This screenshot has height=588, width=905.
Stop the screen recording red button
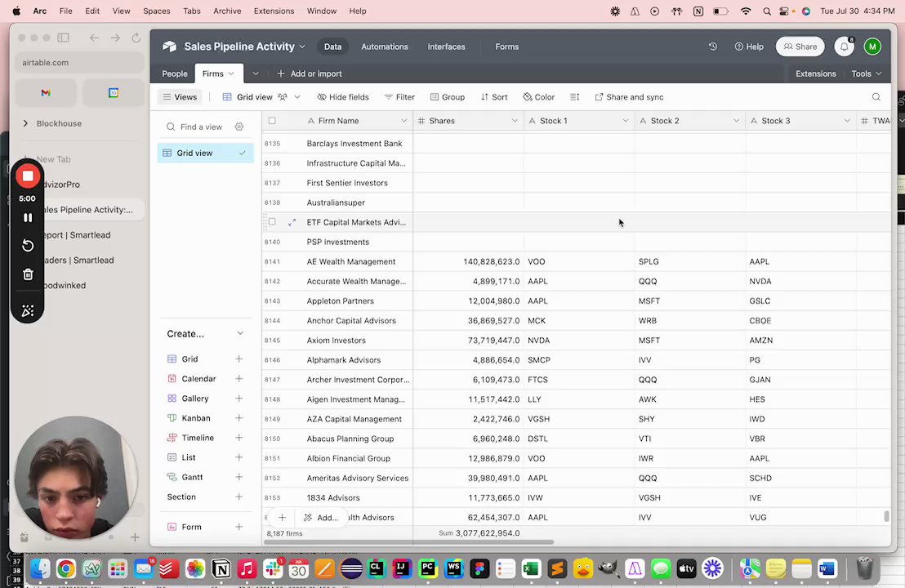coord(27,176)
